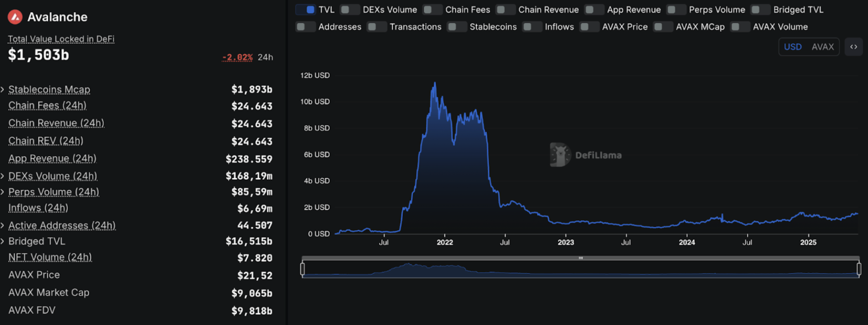Click the NFT Volume (24h) label
The width and height of the screenshot is (868, 325).
pos(50,257)
